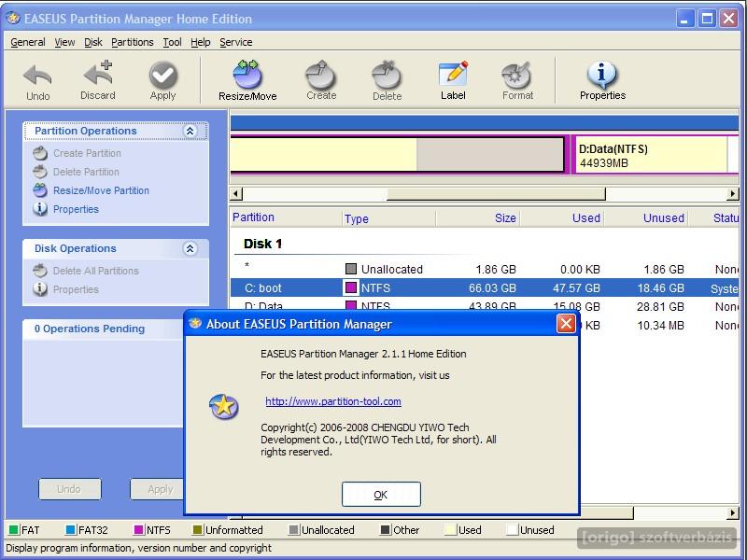Viewport: 747px width, 560px height.
Task: Click the Used column header
Action: coord(562,218)
